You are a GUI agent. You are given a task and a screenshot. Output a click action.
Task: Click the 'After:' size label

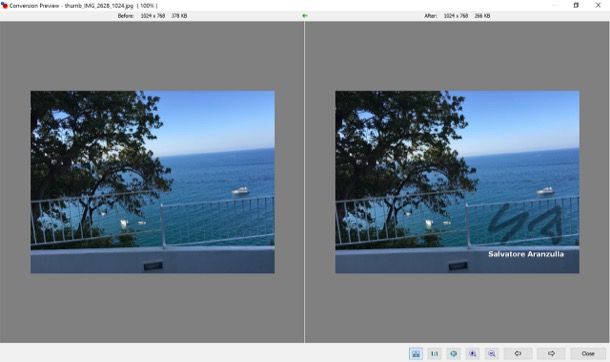pyautogui.click(x=431, y=16)
